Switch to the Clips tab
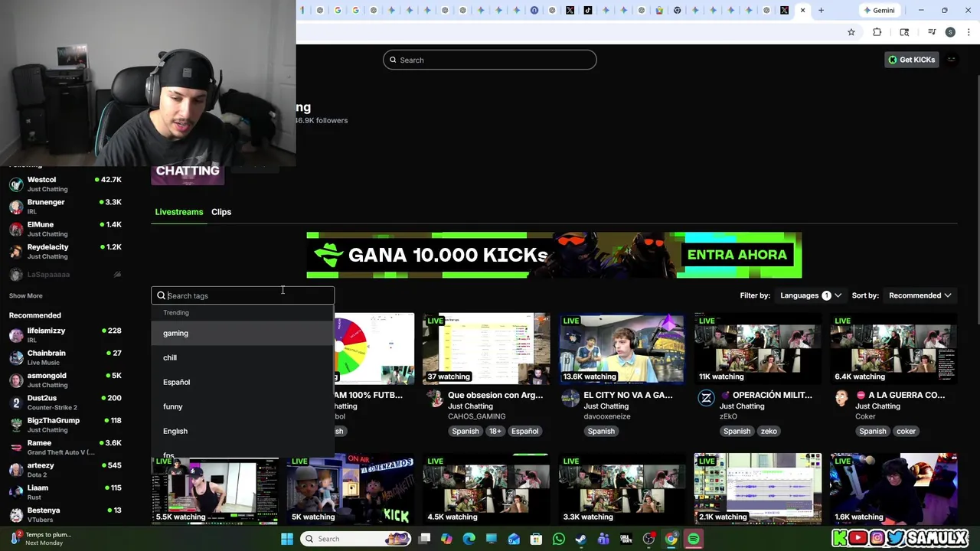 tap(221, 212)
